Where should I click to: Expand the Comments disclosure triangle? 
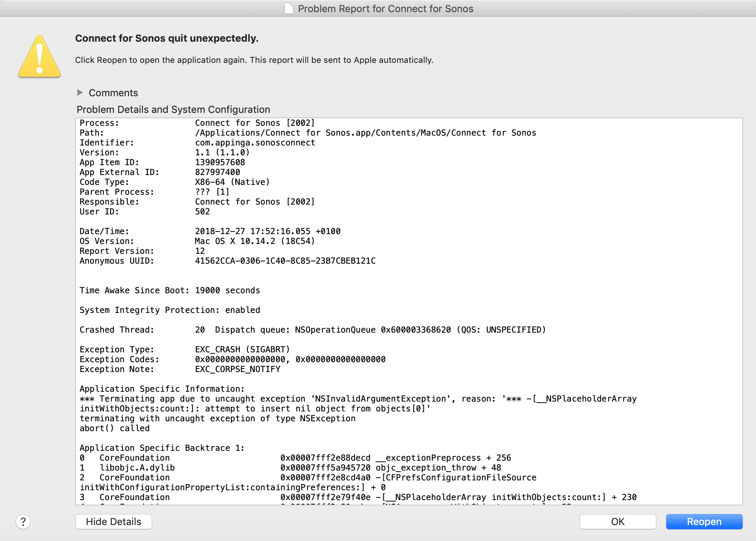coord(80,92)
